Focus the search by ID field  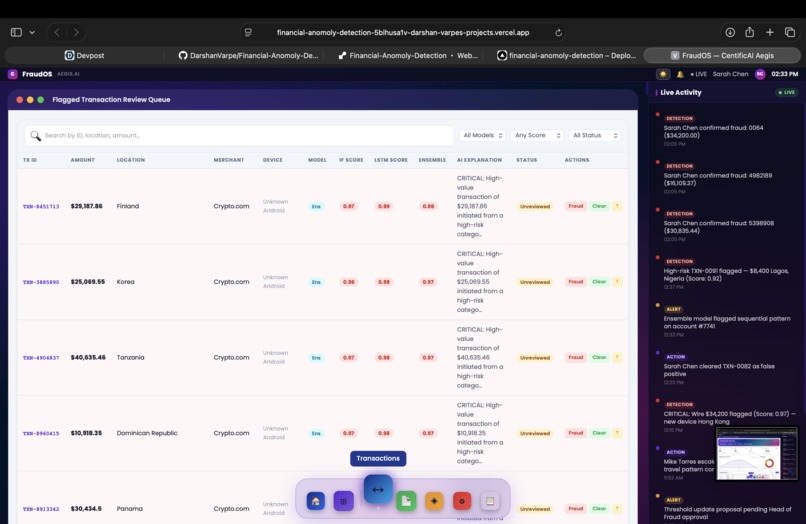point(240,135)
